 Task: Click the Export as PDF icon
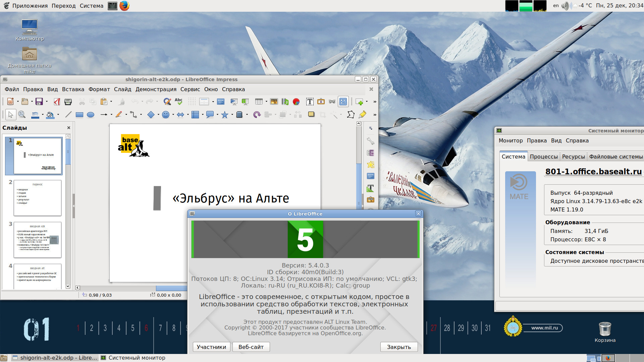pyautogui.click(x=57, y=102)
